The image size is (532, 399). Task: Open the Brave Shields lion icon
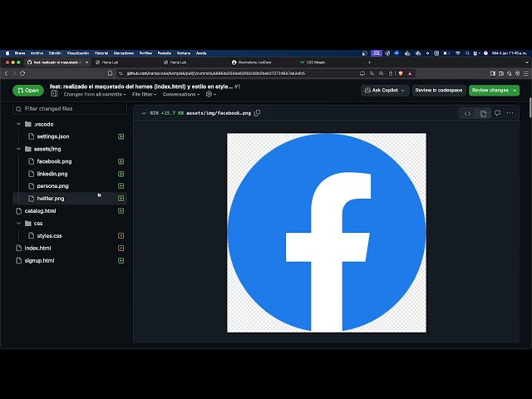(401, 73)
